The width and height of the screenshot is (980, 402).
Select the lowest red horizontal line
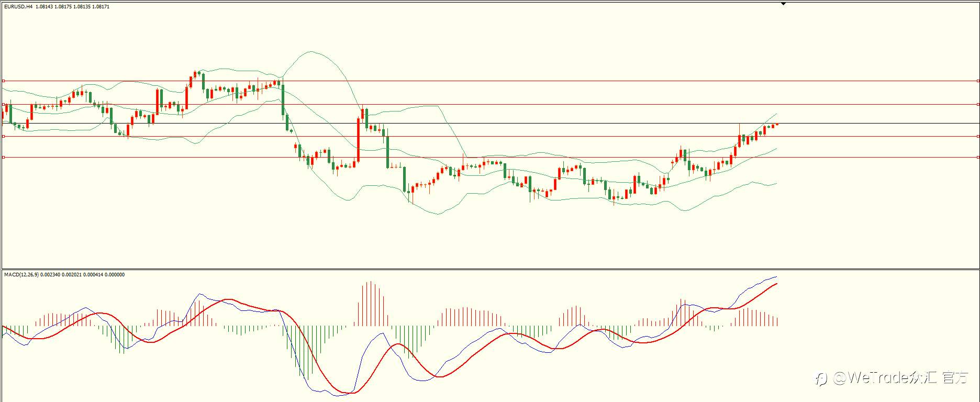tap(490, 157)
